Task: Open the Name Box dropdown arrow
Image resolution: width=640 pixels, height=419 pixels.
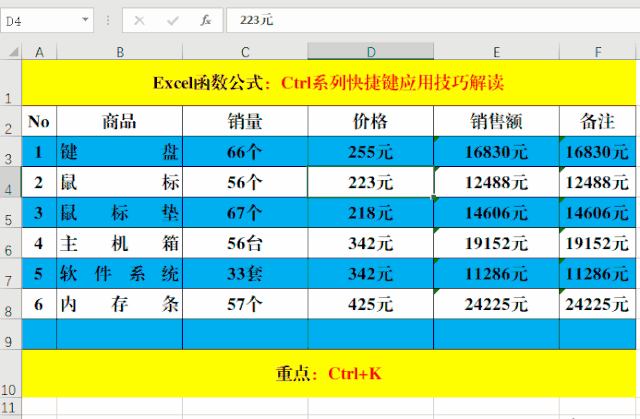Action: click(84, 20)
